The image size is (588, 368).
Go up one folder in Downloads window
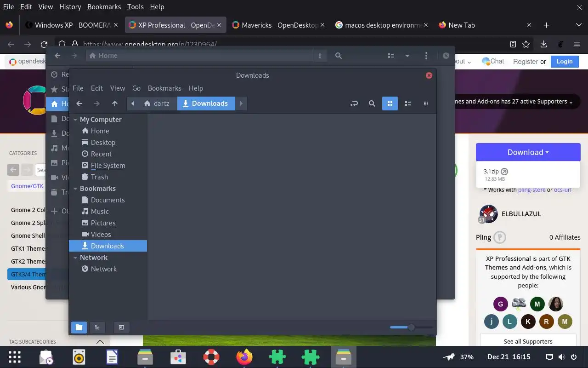(x=115, y=103)
